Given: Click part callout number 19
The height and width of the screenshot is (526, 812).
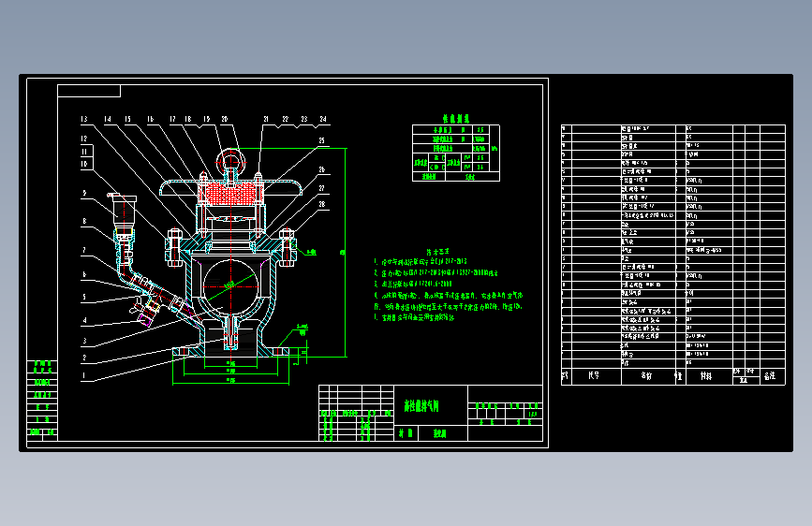Looking at the screenshot, I should pos(207,119).
